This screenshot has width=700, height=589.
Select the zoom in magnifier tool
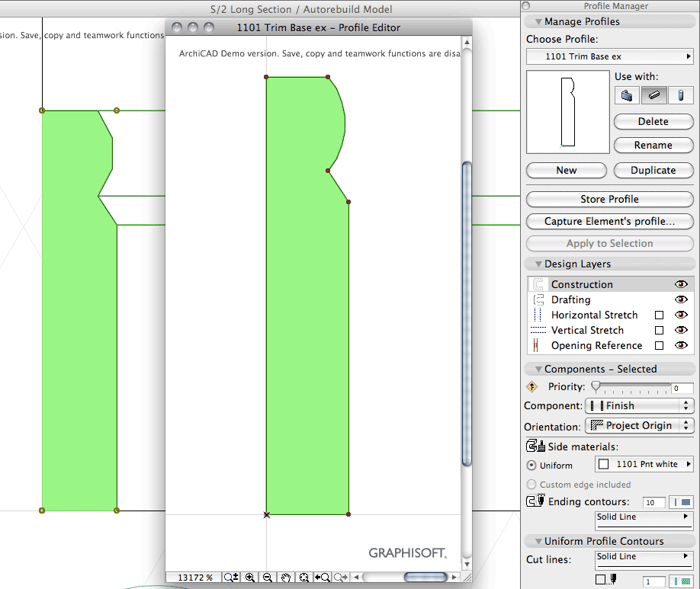click(x=249, y=578)
